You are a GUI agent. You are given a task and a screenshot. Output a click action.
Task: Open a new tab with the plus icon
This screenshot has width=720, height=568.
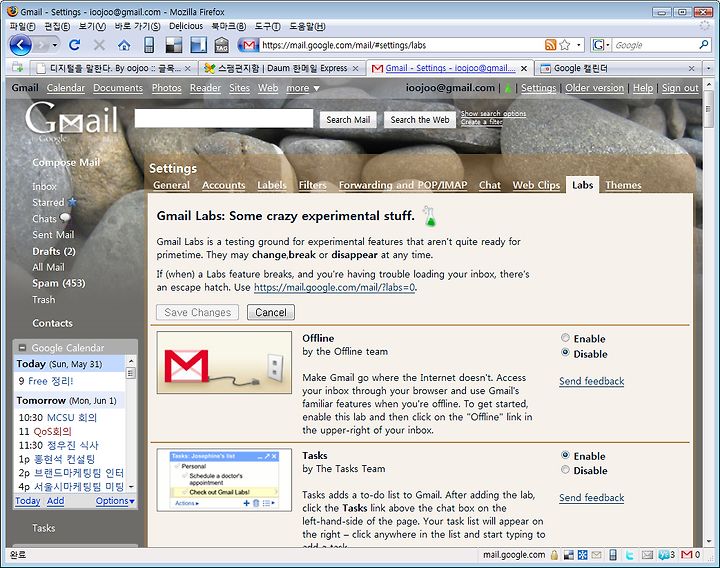click(17, 67)
